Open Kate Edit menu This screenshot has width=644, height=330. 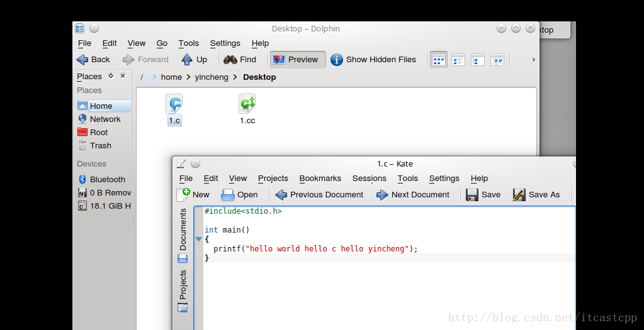coord(211,179)
